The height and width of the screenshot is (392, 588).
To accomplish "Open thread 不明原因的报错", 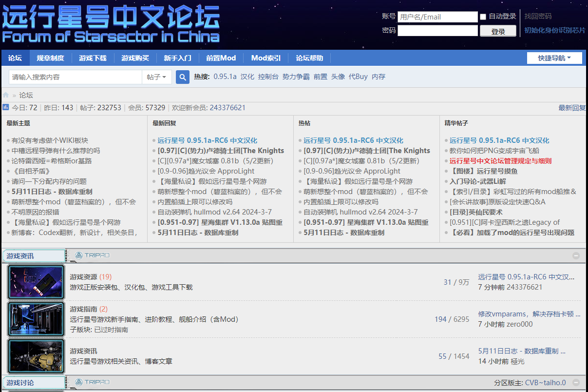I will coord(36,212).
